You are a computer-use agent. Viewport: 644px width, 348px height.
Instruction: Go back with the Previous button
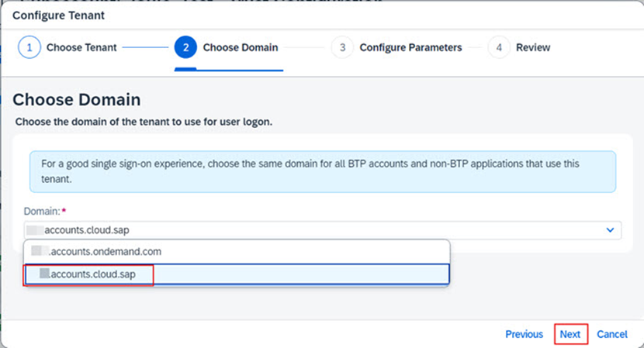(x=524, y=334)
